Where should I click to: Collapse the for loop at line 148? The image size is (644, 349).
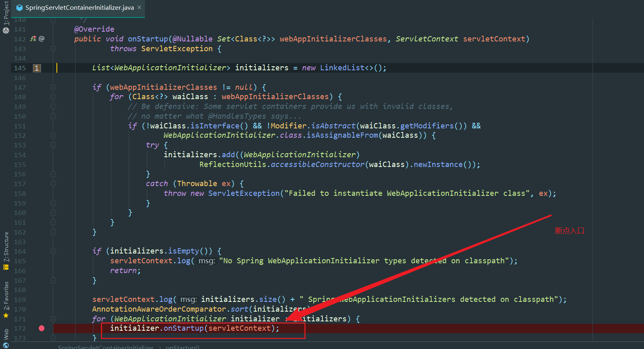tap(53, 97)
